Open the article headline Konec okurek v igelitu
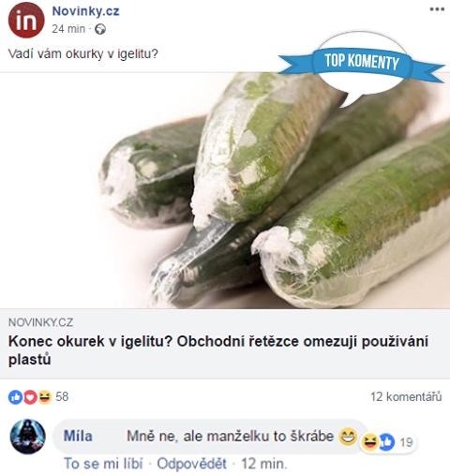Viewport: 450px width, 476px height. pos(218,350)
